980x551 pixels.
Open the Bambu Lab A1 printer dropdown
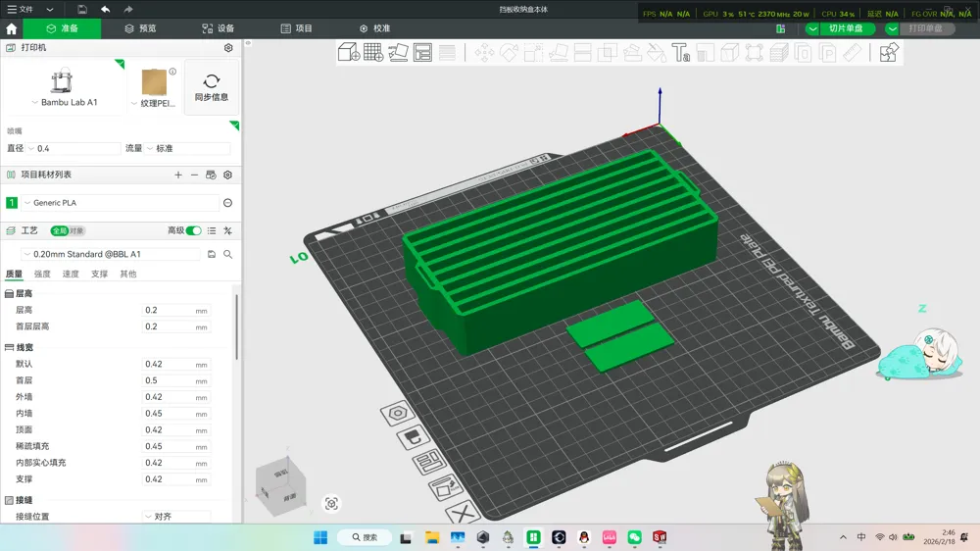[x=65, y=102]
